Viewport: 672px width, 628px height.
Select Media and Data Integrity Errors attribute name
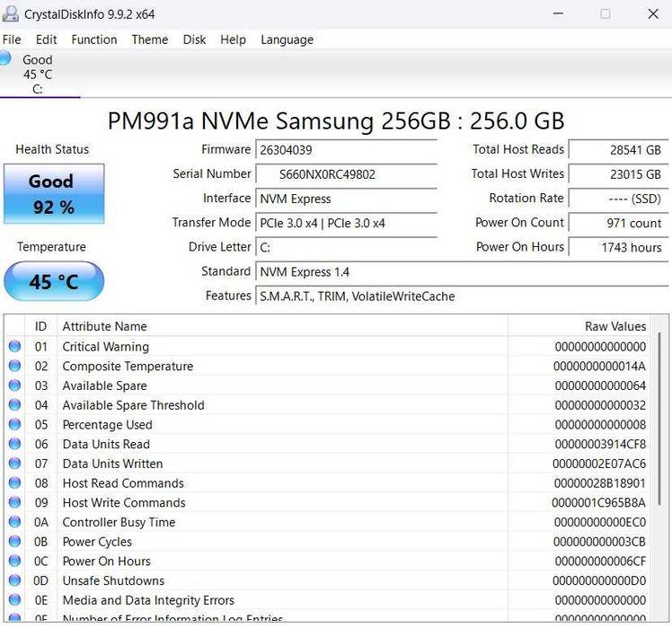click(148, 600)
